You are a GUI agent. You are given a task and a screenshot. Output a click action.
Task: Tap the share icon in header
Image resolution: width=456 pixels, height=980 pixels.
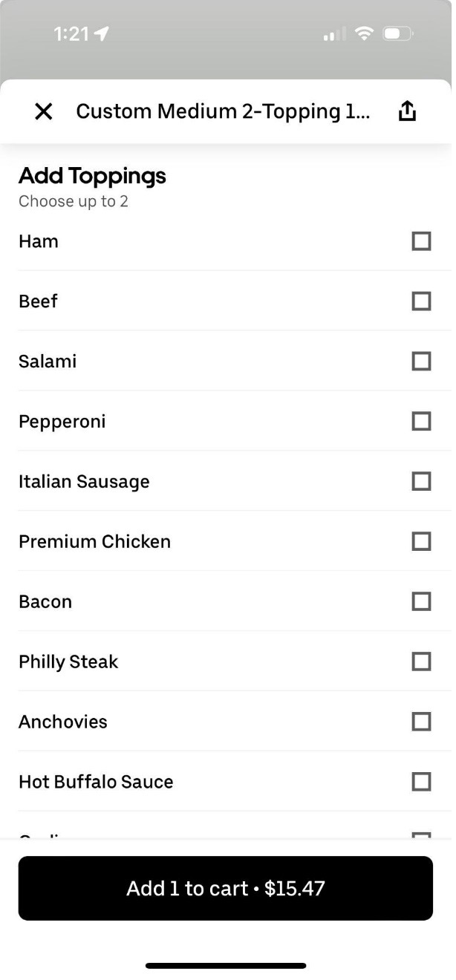pos(407,111)
